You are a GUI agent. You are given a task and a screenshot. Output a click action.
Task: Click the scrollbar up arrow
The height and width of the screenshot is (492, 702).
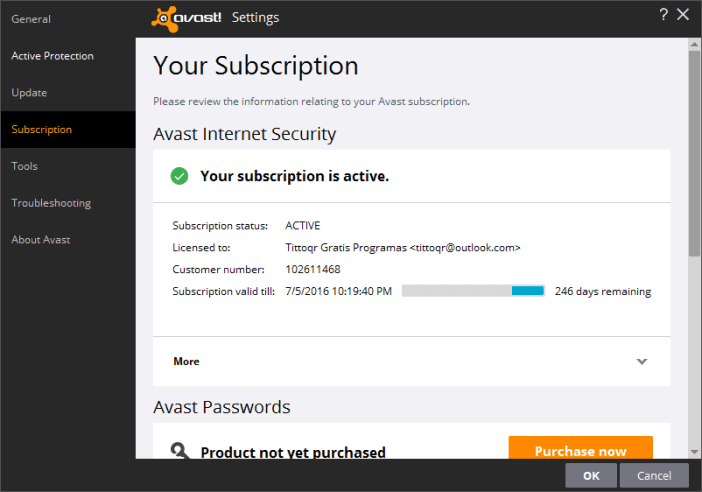coord(694,44)
